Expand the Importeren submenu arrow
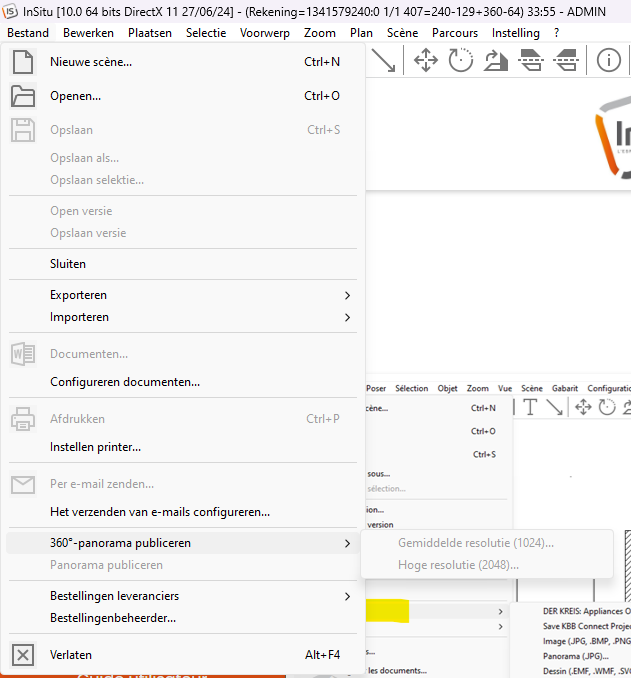Viewport: 631px width, 678px height. (x=347, y=317)
